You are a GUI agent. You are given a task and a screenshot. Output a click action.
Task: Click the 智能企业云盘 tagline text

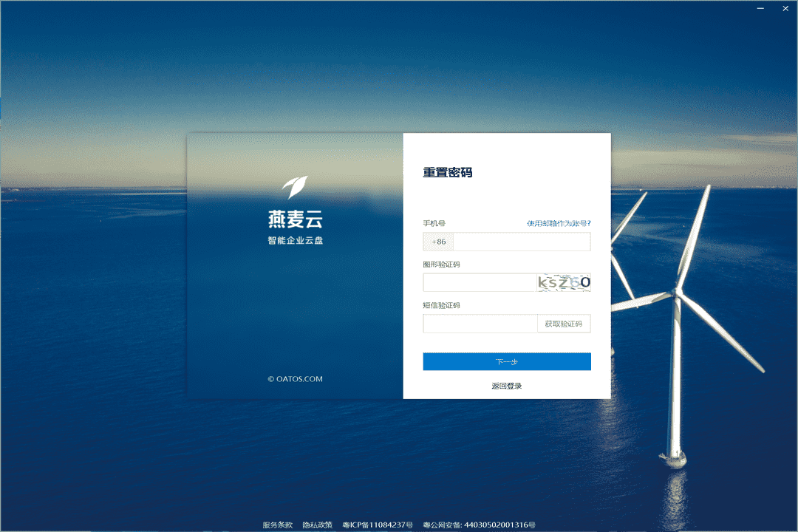pos(295,238)
